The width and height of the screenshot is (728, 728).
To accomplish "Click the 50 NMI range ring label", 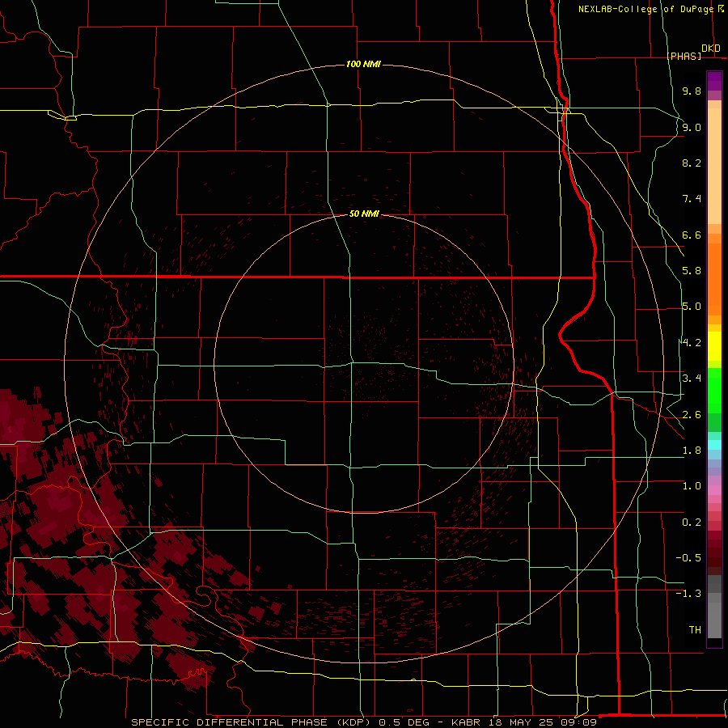I will 364,214.
